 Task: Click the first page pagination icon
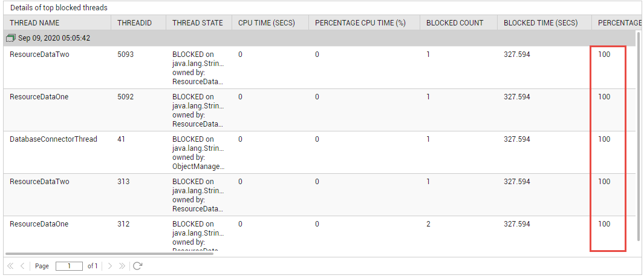click(x=11, y=266)
